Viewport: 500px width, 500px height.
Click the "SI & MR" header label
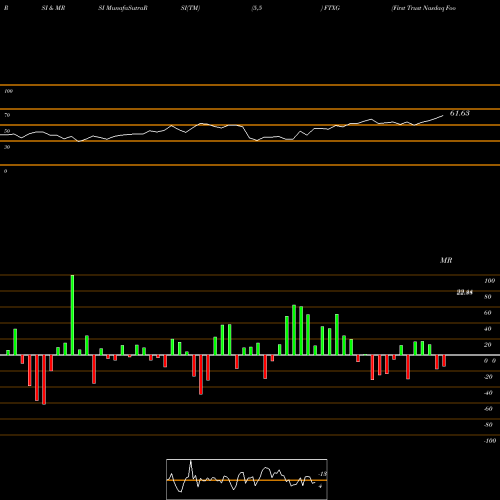[x=53, y=8]
